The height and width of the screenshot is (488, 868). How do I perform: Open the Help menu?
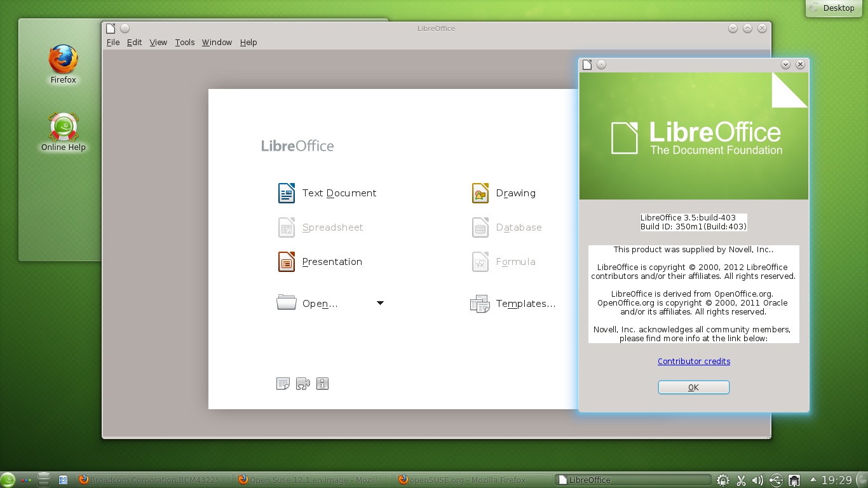coord(248,42)
